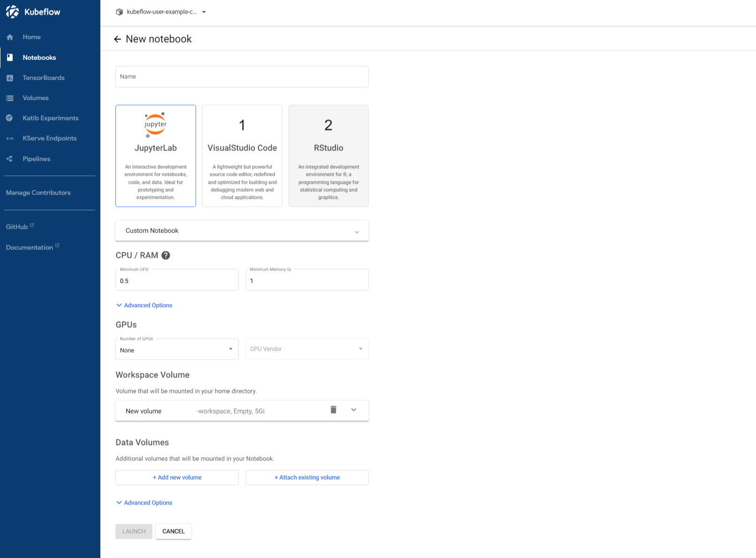Screen dimensions: 756x558
Task: Expand the New volume workspace chevron
Action: (354, 410)
